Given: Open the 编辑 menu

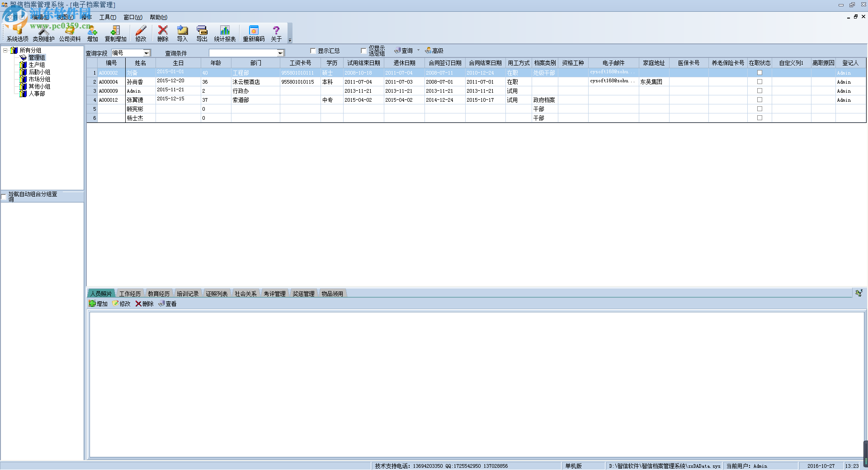Looking at the screenshot, I should click(40, 17).
